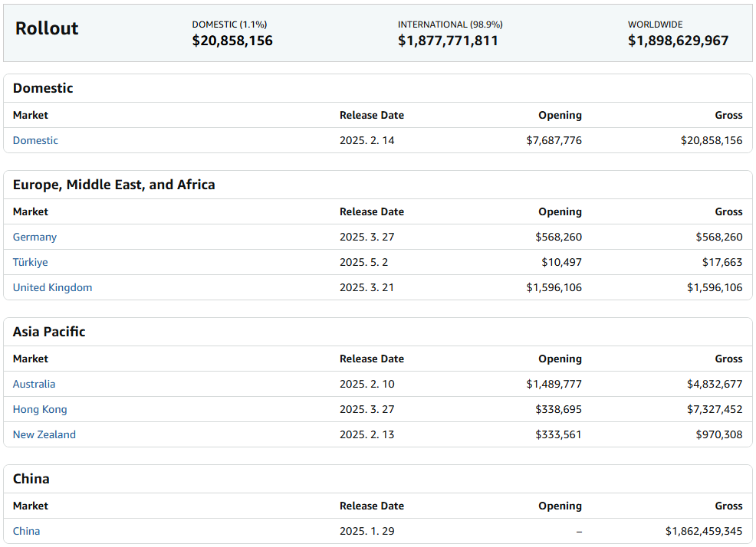756x547 pixels.
Task: Select Türkiye's opening value $10,497
Action: coord(561,262)
